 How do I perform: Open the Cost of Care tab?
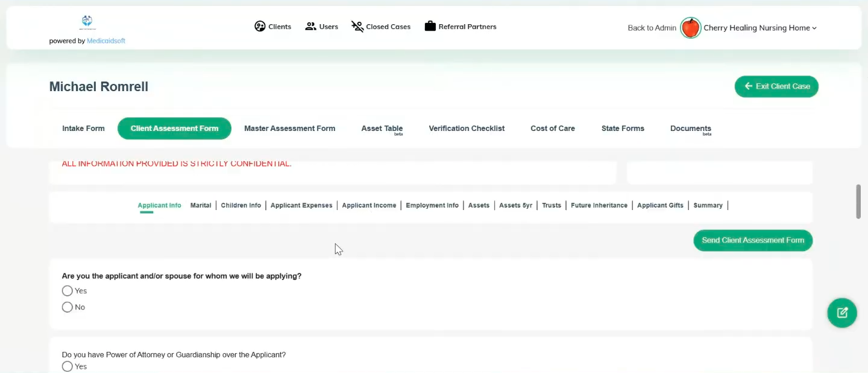point(553,129)
